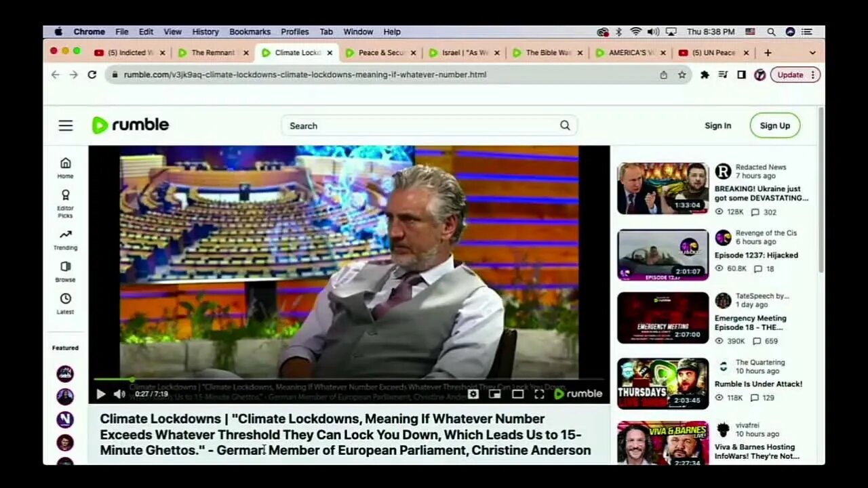Viewport: 868px width, 488px height.
Task: Open Editor Picks in sidebar
Action: [x=65, y=203]
